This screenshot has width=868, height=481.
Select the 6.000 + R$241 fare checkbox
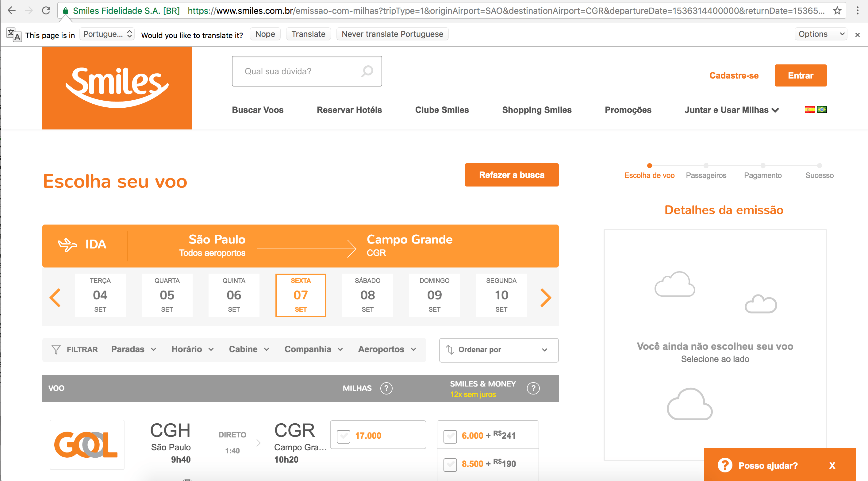tap(450, 436)
